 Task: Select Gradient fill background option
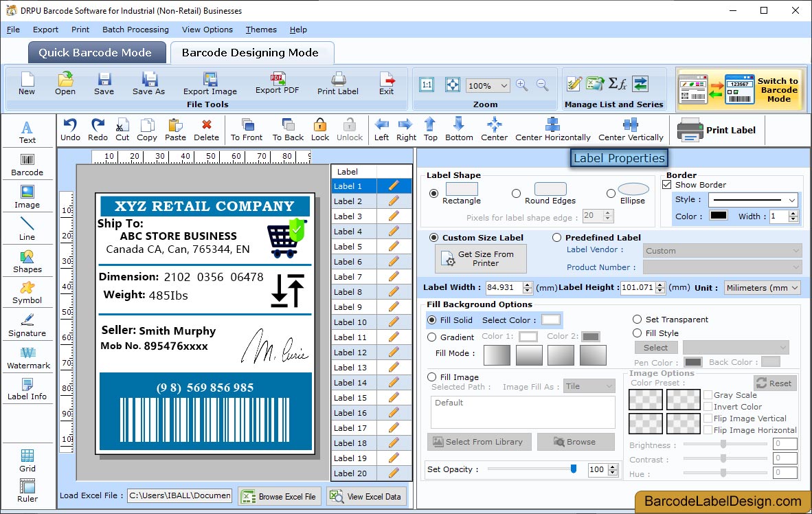tap(432, 337)
